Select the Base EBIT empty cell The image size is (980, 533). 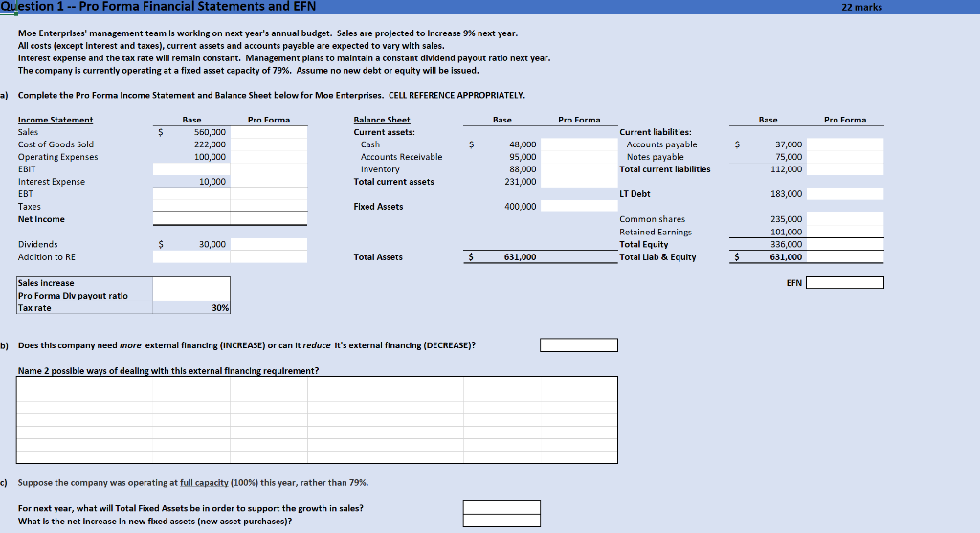(x=191, y=169)
